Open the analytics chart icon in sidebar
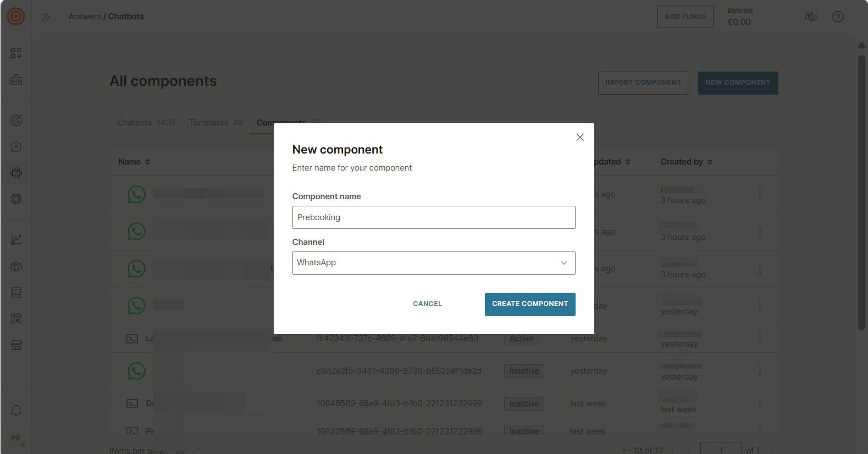Screen dimensions: 868x454 click(16, 239)
